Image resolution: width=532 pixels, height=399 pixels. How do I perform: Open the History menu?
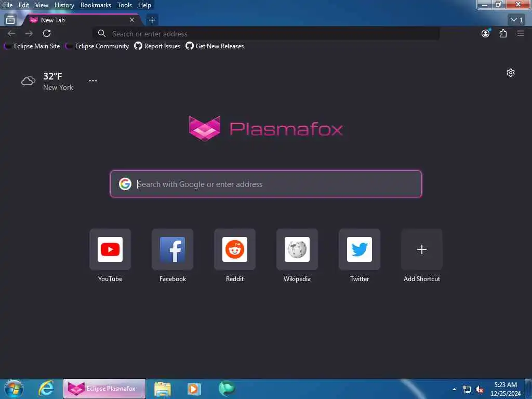[64, 5]
